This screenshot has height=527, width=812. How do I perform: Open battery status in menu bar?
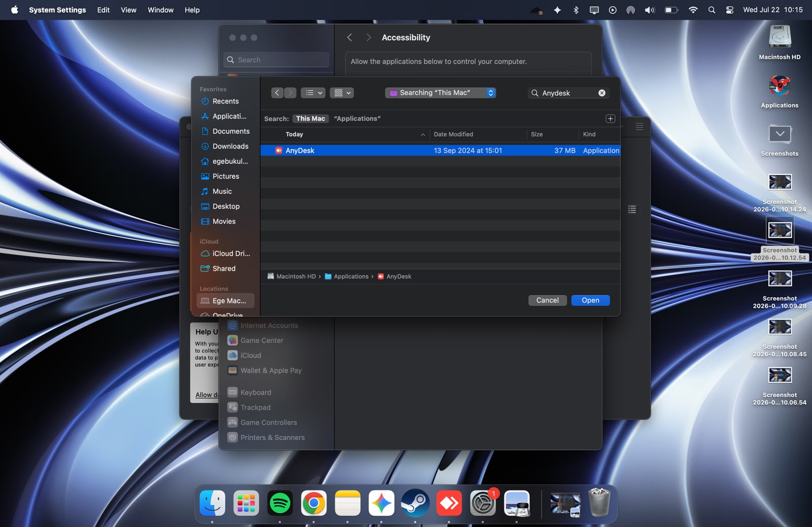click(x=671, y=10)
